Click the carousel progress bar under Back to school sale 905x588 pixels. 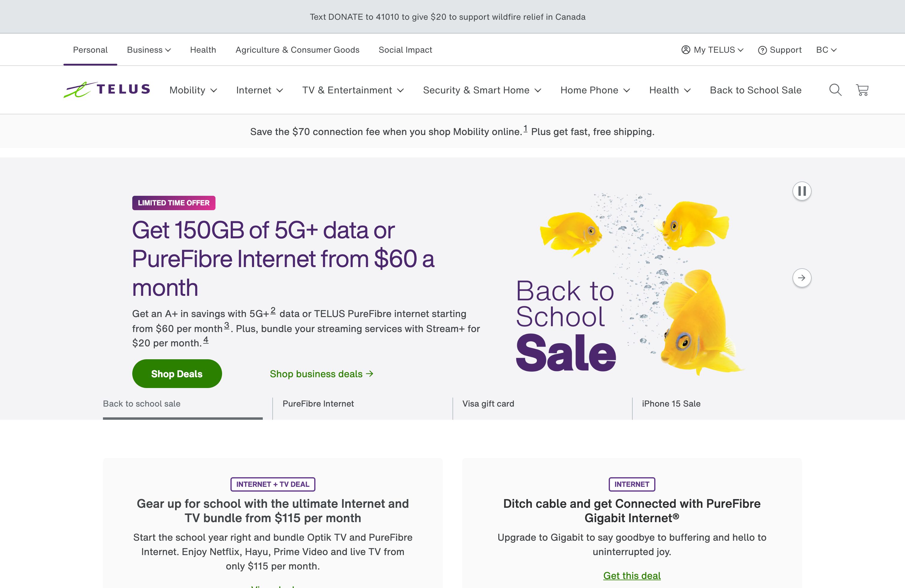183,419
